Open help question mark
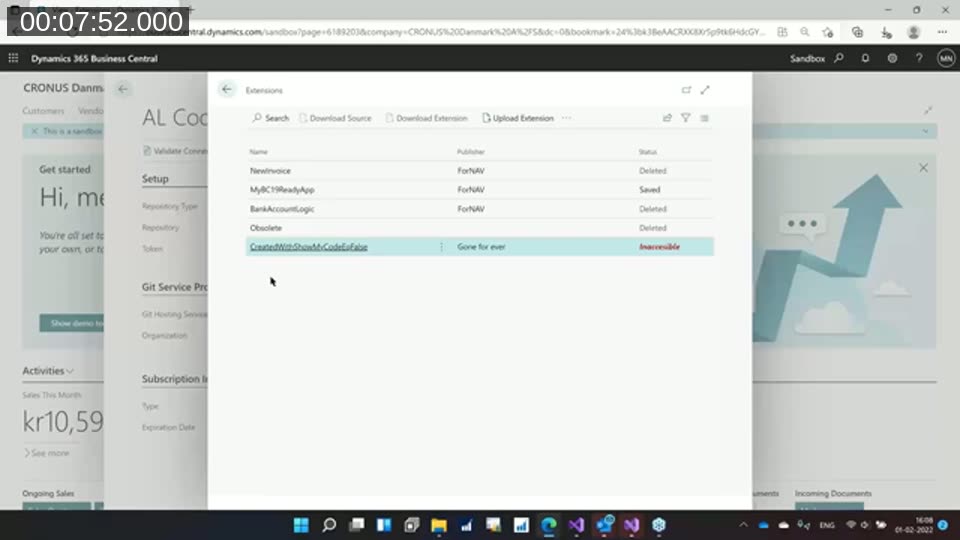 (919, 58)
